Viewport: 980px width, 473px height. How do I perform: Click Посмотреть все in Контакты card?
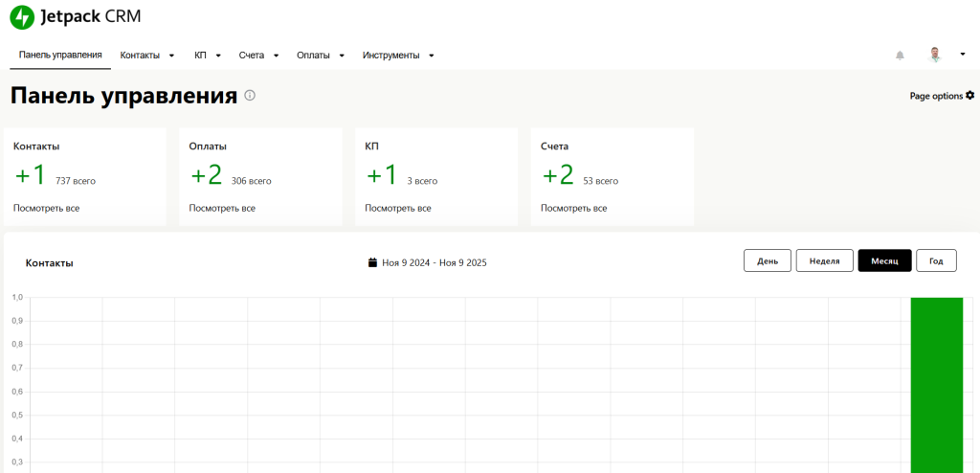click(x=46, y=209)
